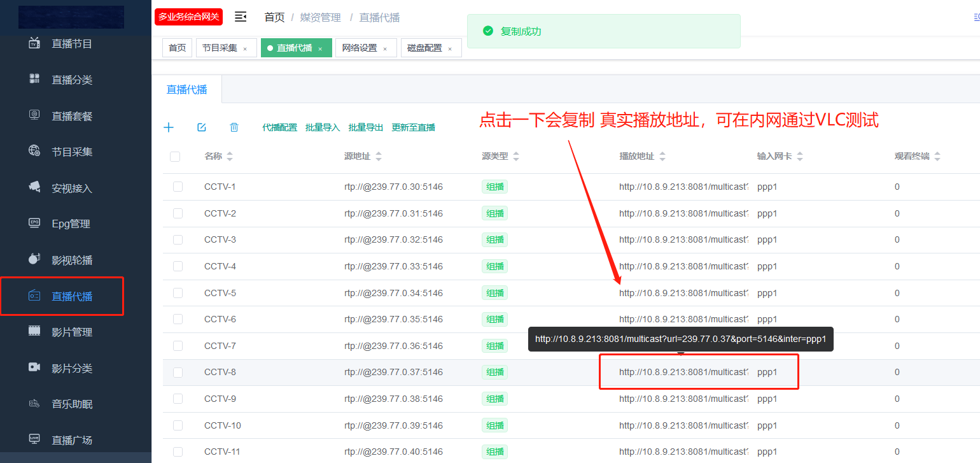Viewport: 980px width, 463px height.
Task: Sort the table by 名称 column arrows
Action: coord(230,157)
